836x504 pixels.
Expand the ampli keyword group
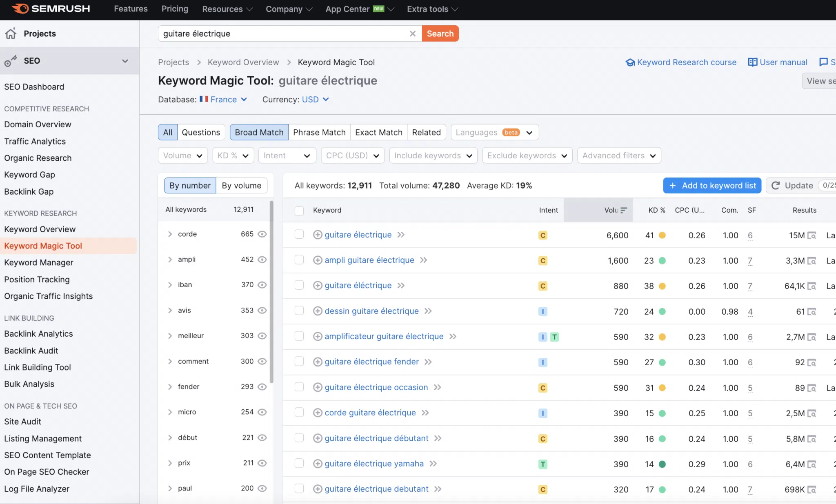(170, 260)
